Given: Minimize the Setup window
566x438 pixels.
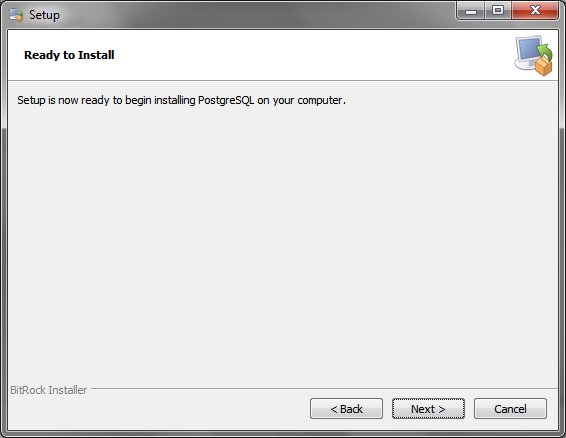Looking at the screenshot, I should click(471, 11).
